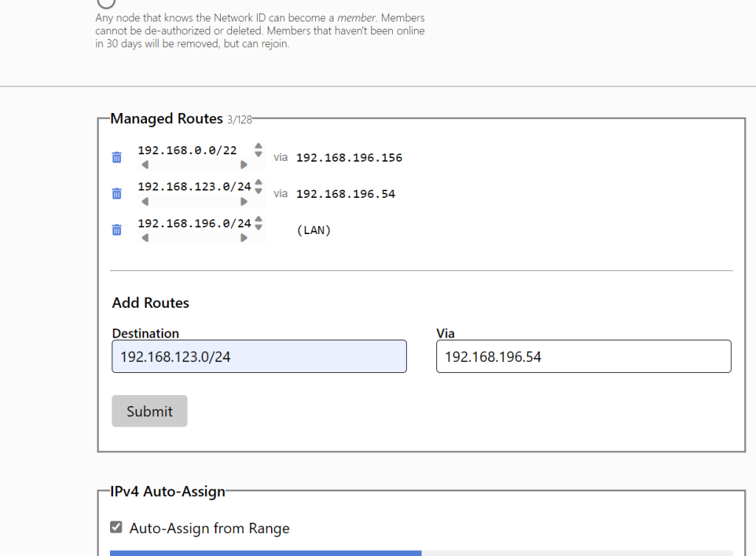
Task: Click right scroll arrow under 192.168.196.0/24
Action: point(244,238)
